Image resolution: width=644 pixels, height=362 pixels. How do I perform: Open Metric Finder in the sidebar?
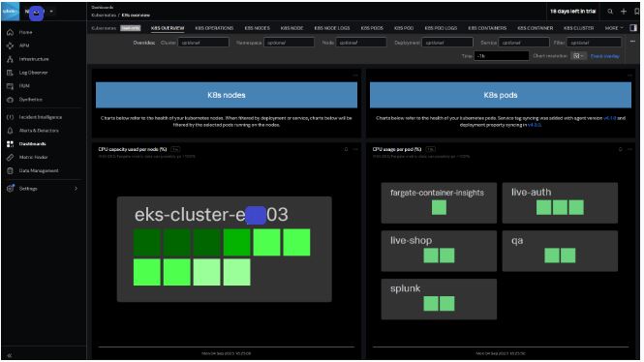pos(33,157)
